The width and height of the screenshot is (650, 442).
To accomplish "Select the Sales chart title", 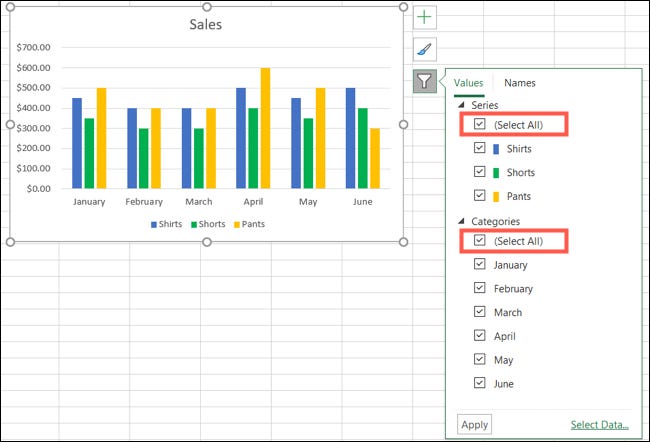I will (206, 24).
